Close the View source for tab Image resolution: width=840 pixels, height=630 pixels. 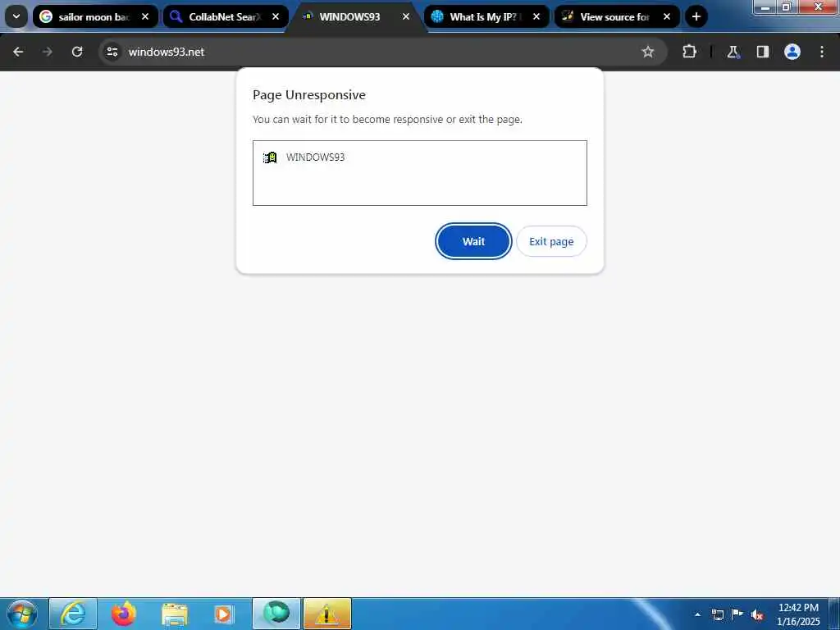point(667,16)
